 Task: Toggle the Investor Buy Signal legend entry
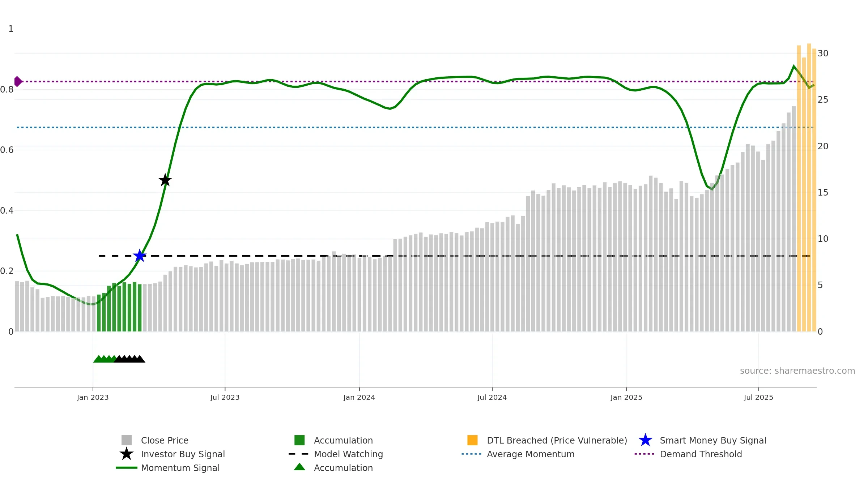point(173,454)
